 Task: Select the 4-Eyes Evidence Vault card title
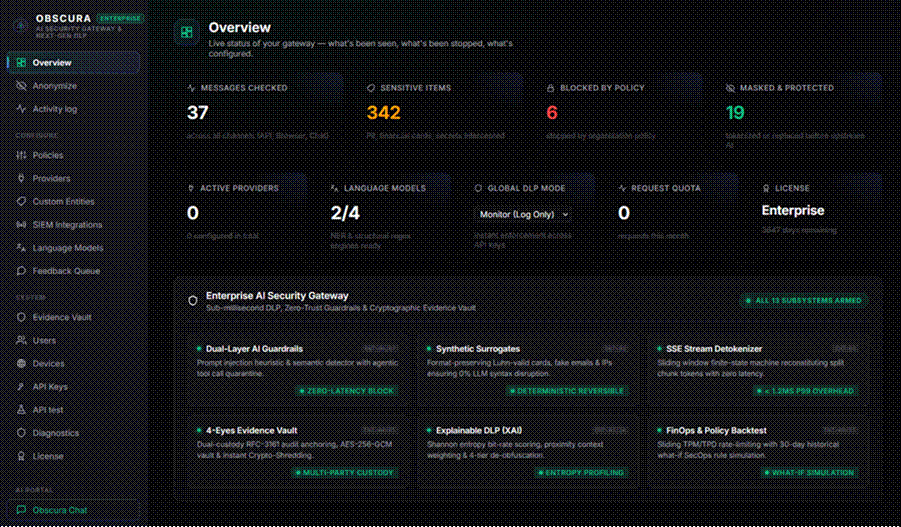(252, 430)
